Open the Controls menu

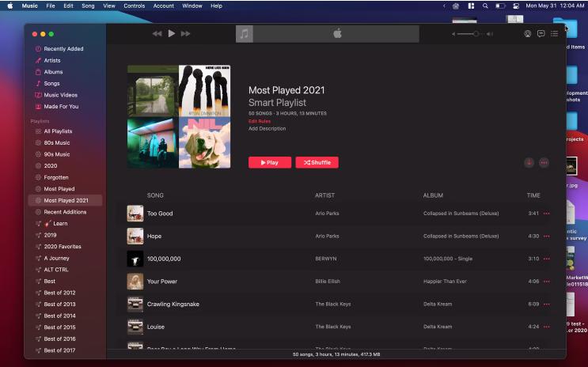135,6
